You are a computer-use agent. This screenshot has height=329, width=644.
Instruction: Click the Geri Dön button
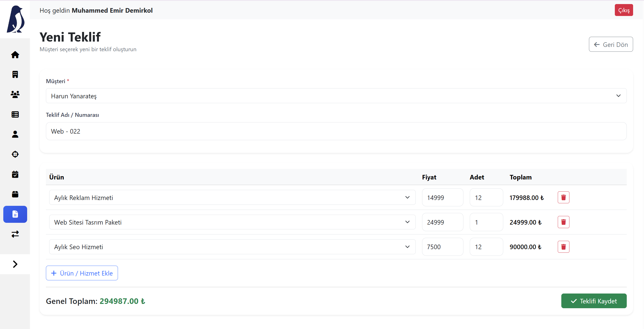(611, 44)
